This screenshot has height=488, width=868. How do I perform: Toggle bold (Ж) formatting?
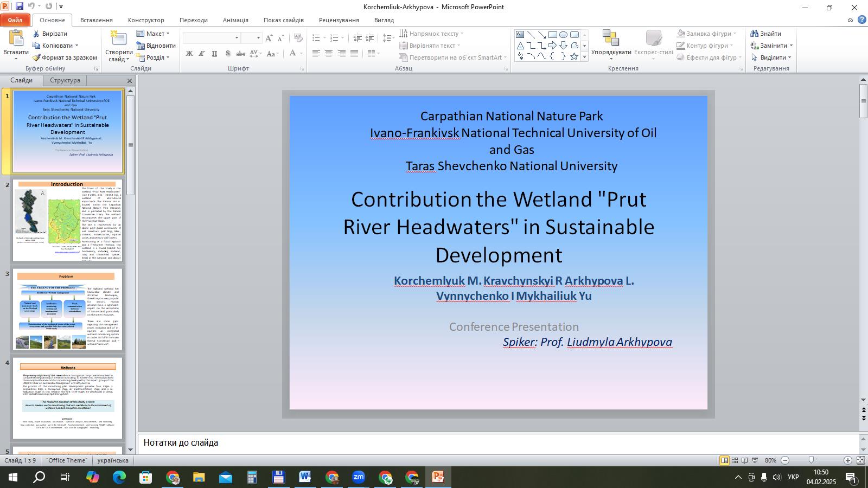pos(189,54)
